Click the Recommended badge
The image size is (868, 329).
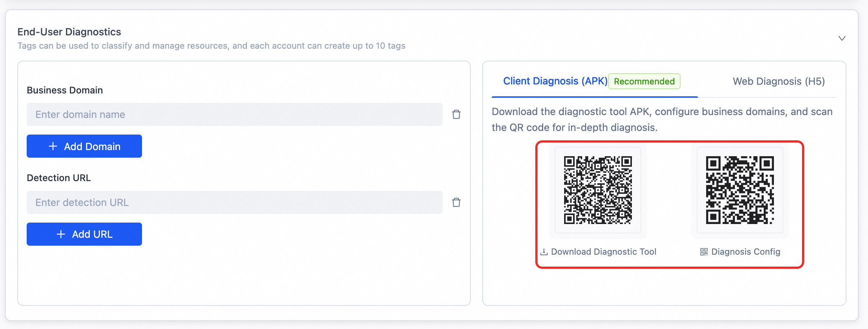(x=644, y=81)
